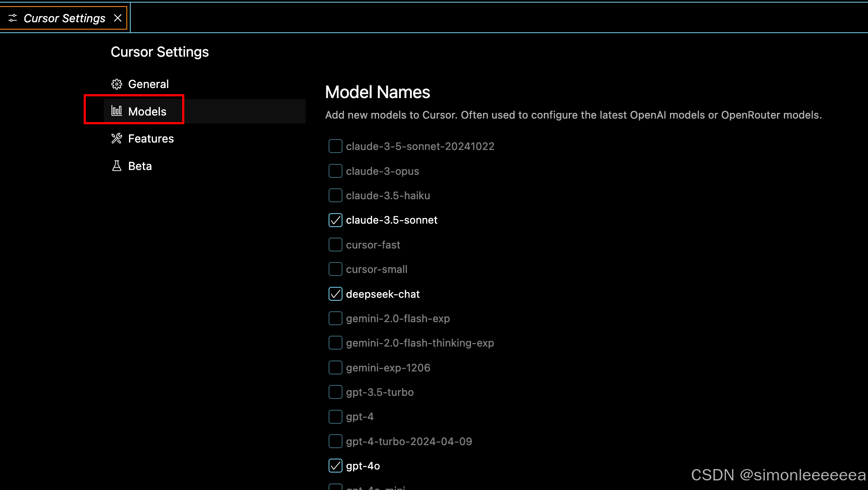Uncheck the claude-3.5-sonnet model

335,220
